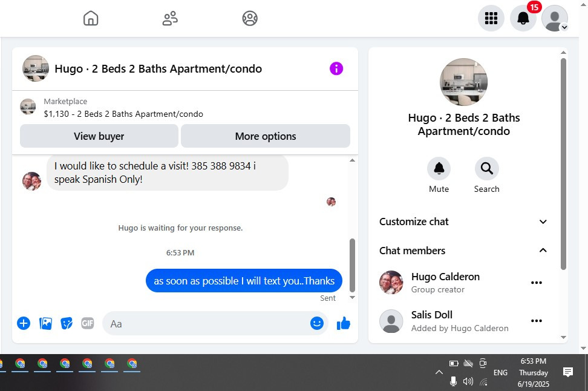The width and height of the screenshot is (588, 391).
Task: Mute the conversation with the bell icon
Action: (x=439, y=168)
